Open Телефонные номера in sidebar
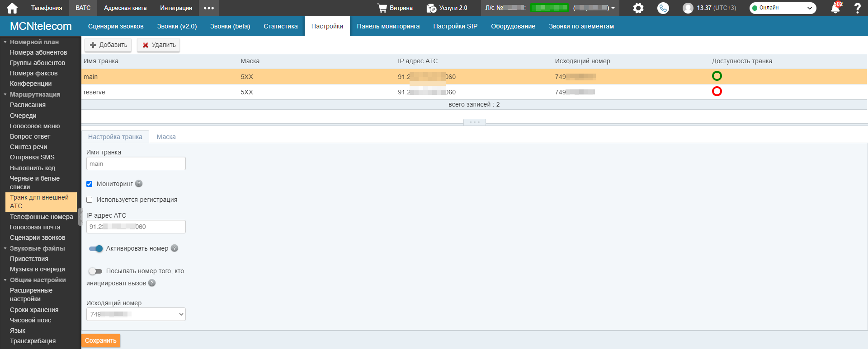This screenshot has height=349, width=868. [42, 217]
